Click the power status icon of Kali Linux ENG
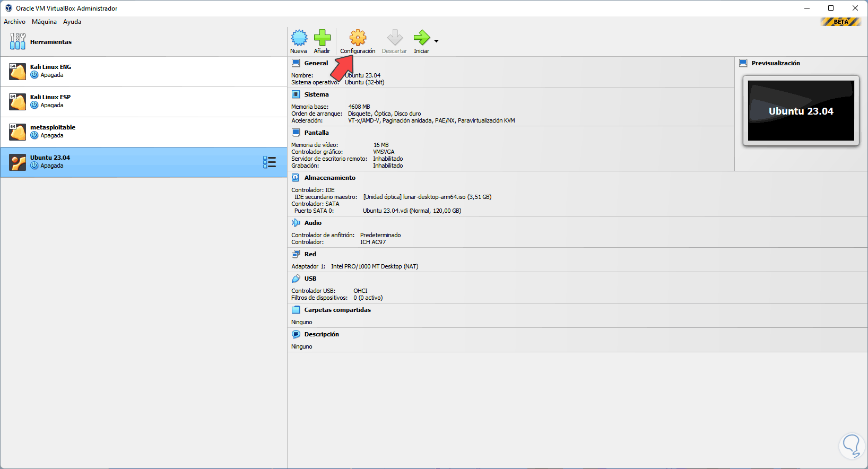 [x=34, y=75]
